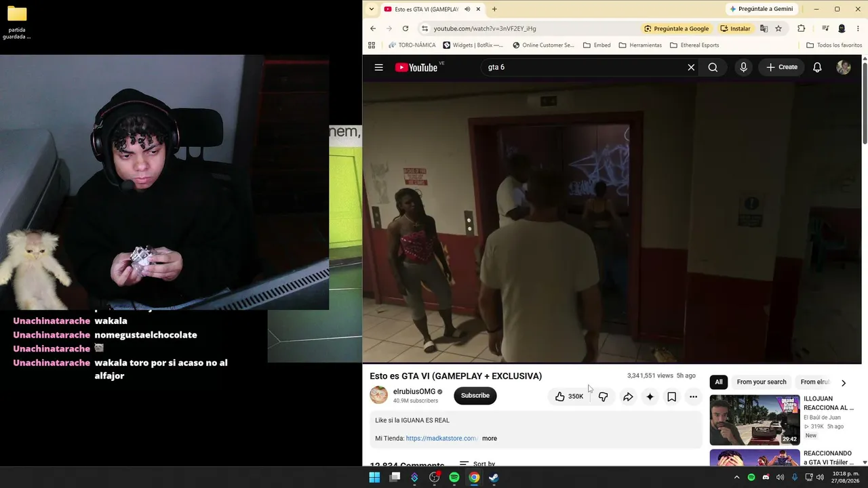
Task: Open the YouTube account avatar menu
Action: [x=844, y=67]
